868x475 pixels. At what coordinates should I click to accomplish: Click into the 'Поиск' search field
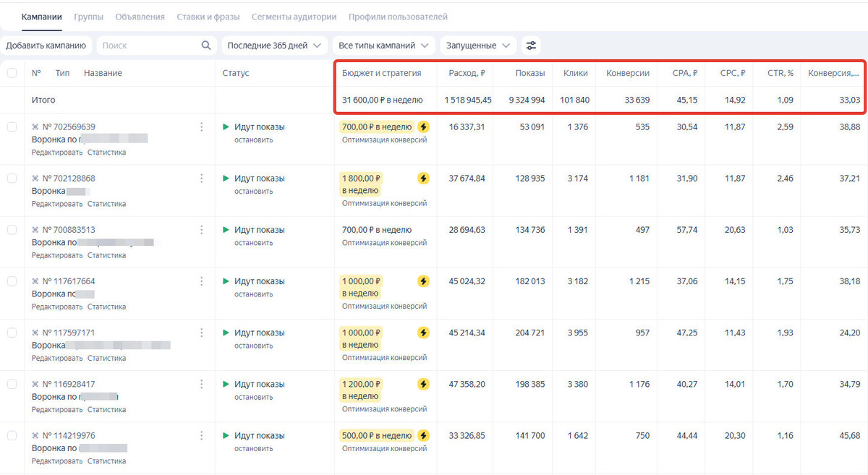pos(148,46)
